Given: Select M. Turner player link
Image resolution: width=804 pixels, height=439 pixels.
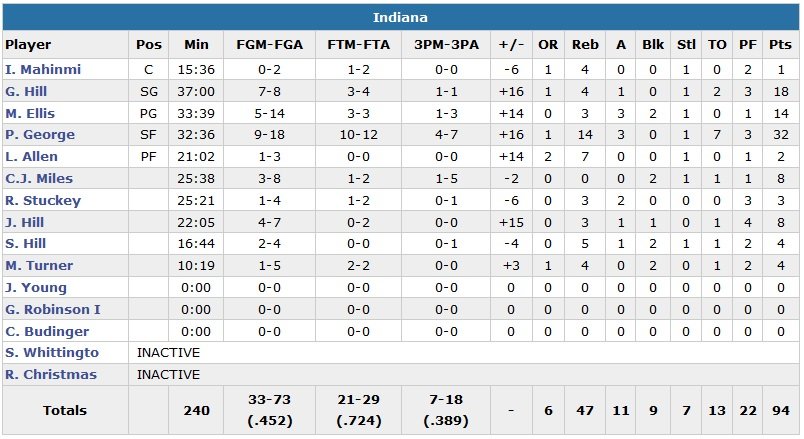Looking at the screenshot, I should pyautogui.click(x=39, y=266).
